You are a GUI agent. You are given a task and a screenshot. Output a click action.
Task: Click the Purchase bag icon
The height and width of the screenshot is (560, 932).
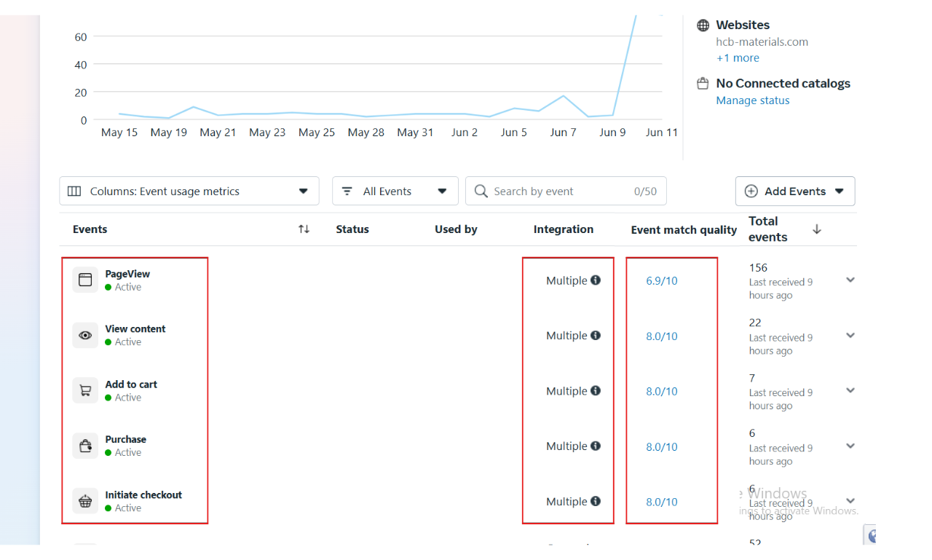click(85, 446)
